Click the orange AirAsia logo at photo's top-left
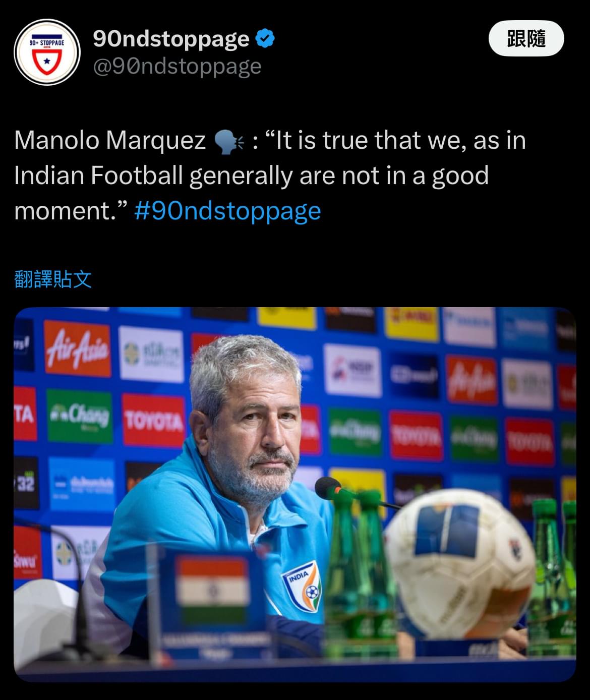The height and width of the screenshot is (700, 590). pyautogui.click(x=77, y=348)
